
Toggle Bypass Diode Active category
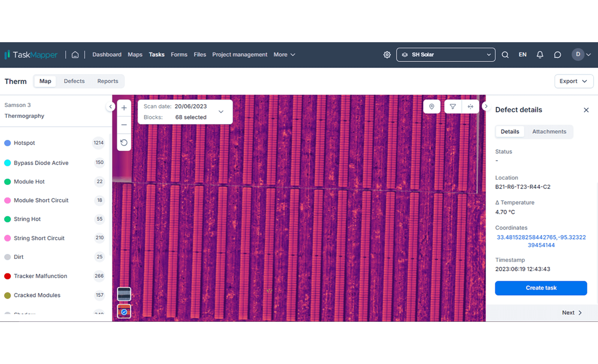(55, 163)
